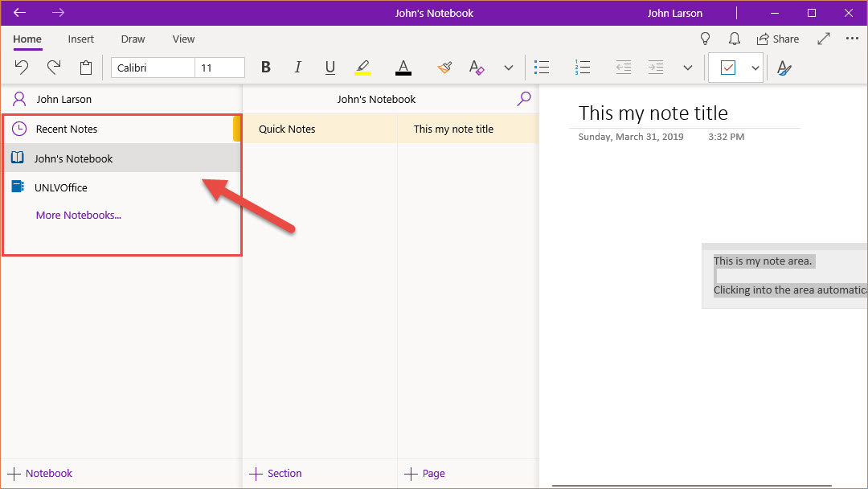
Task: Select the UNLVOffice notebook
Action: pos(61,187)
